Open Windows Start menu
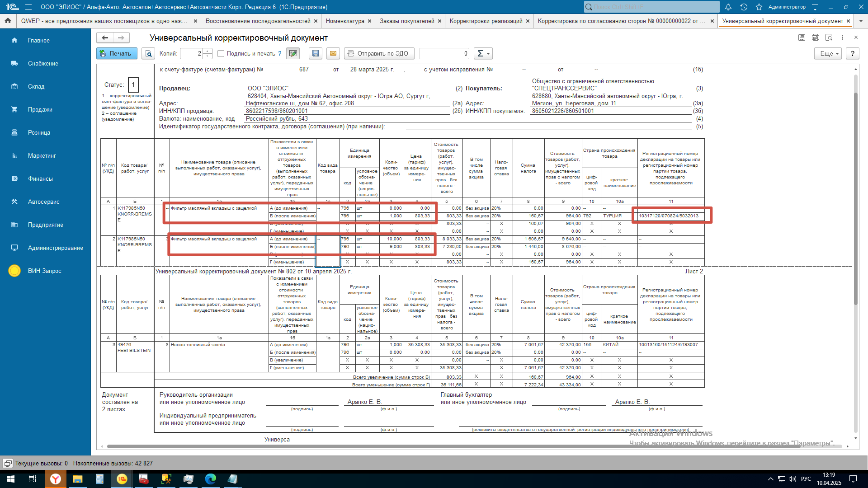The image size is (868, 488). (11, 479)
